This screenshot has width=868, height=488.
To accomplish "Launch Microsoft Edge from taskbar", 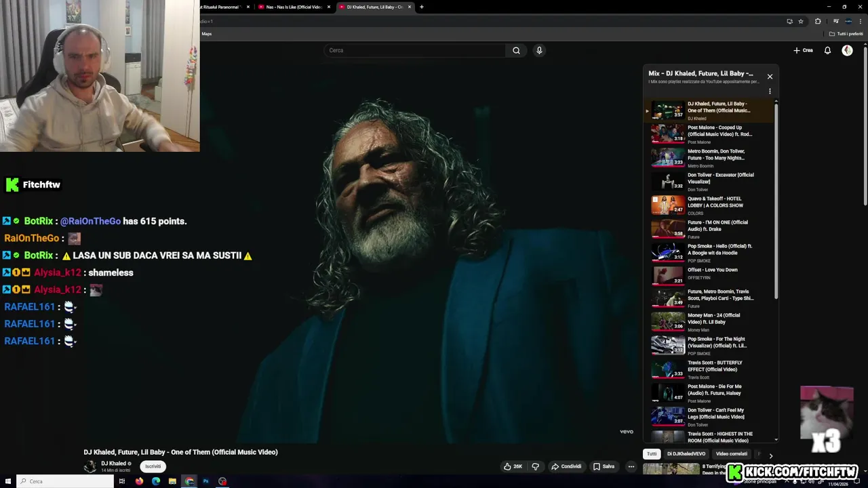I will click(156, 481).
